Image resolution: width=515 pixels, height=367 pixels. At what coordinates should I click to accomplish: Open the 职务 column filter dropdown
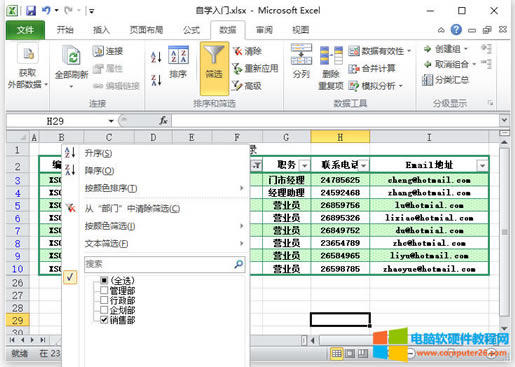click(x=304, y=166)
